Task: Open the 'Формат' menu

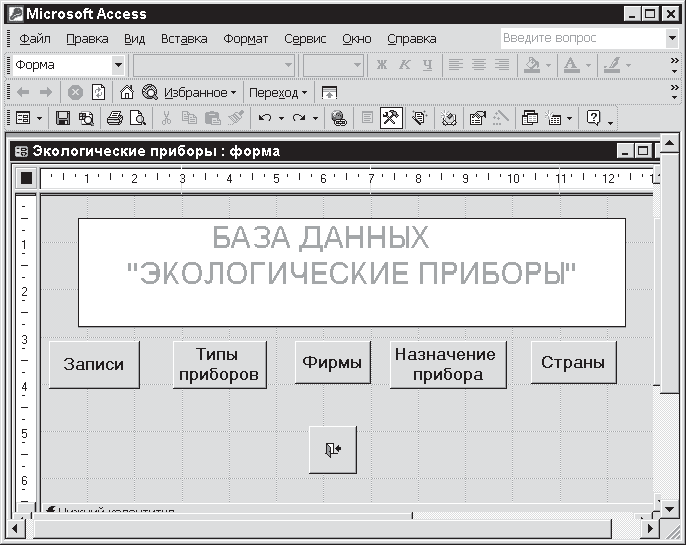Action: pyautogui.click(x=245, y=39)
